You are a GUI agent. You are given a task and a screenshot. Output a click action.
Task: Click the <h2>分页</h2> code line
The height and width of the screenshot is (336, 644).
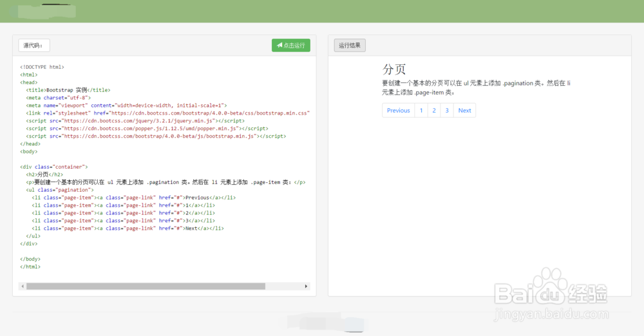(45, 174)
